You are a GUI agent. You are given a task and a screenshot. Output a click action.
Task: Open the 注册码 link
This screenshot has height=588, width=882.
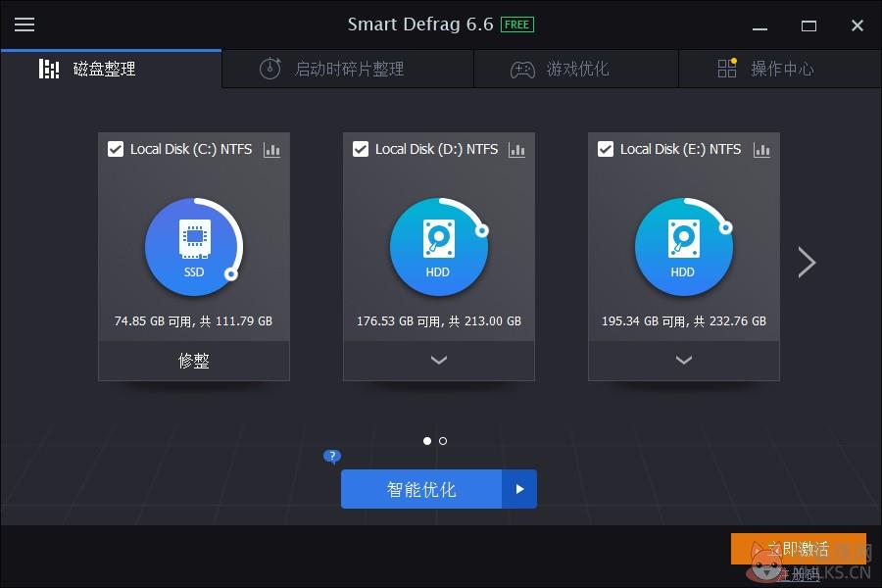coord(799,574)
